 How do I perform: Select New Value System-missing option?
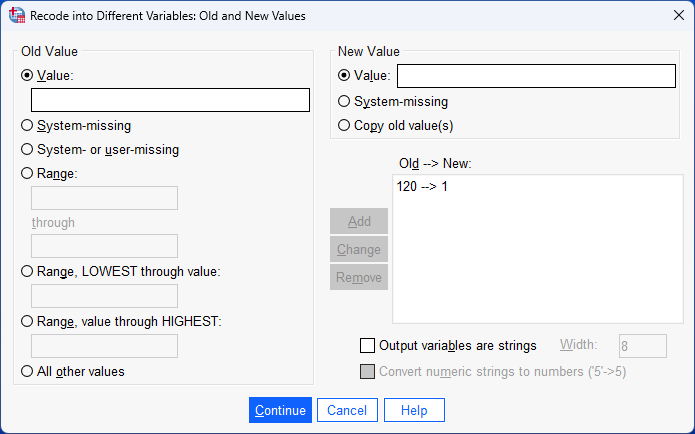(x=345, y=101)
